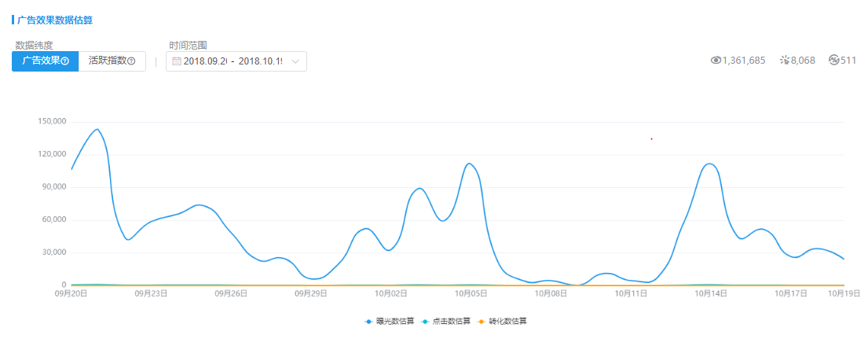Click the help icon on 广告效果 tab
This screenshot has width=868, height=339.
(66, 61)
